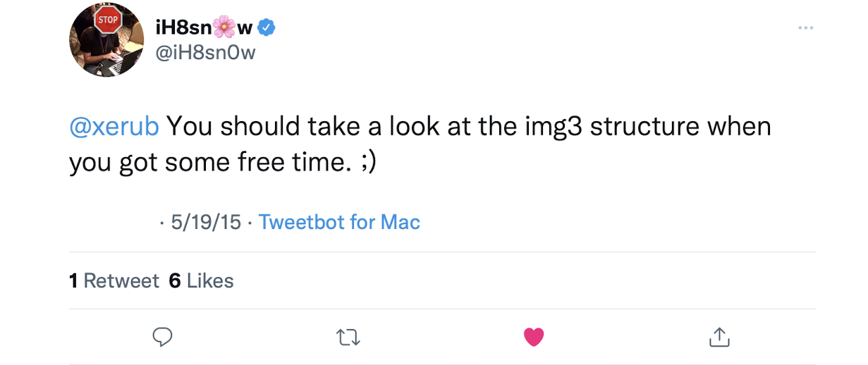The width and height of the screenshot is (868, 365).
Task: View the 1 Retweet list
Action: [x=114, y=280]
